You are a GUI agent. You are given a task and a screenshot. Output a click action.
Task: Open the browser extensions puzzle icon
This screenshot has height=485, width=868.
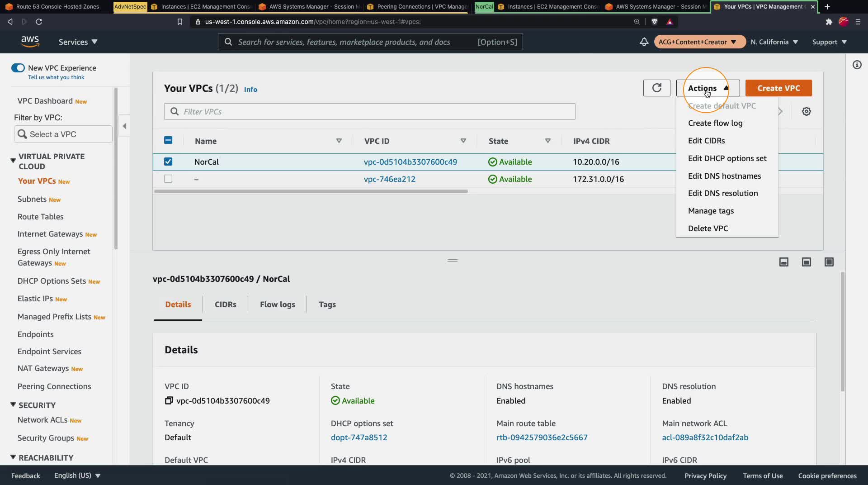(829, 22)
